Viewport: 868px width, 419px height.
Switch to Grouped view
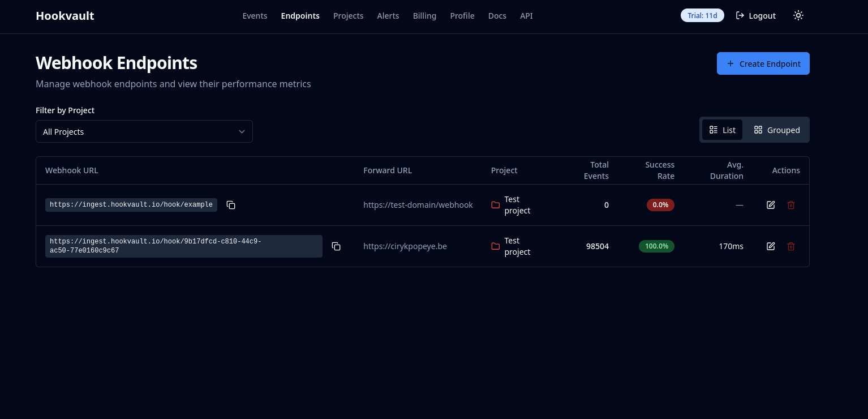point(777,130)
